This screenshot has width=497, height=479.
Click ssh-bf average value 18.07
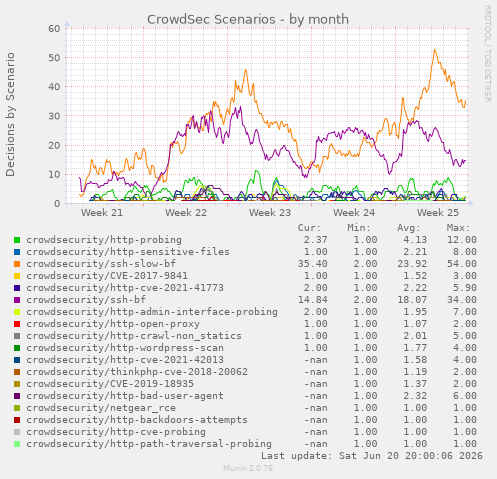(412, 300)
